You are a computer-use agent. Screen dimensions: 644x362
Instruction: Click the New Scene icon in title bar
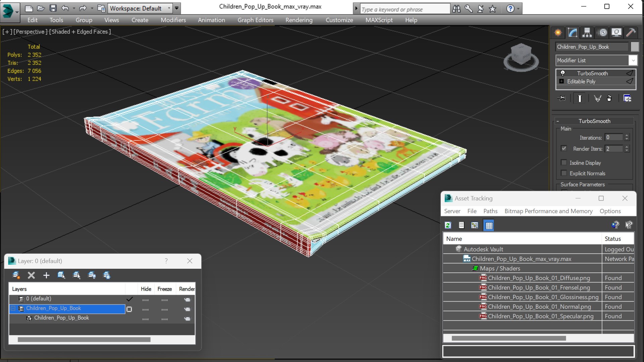click(x=29, y=8)
